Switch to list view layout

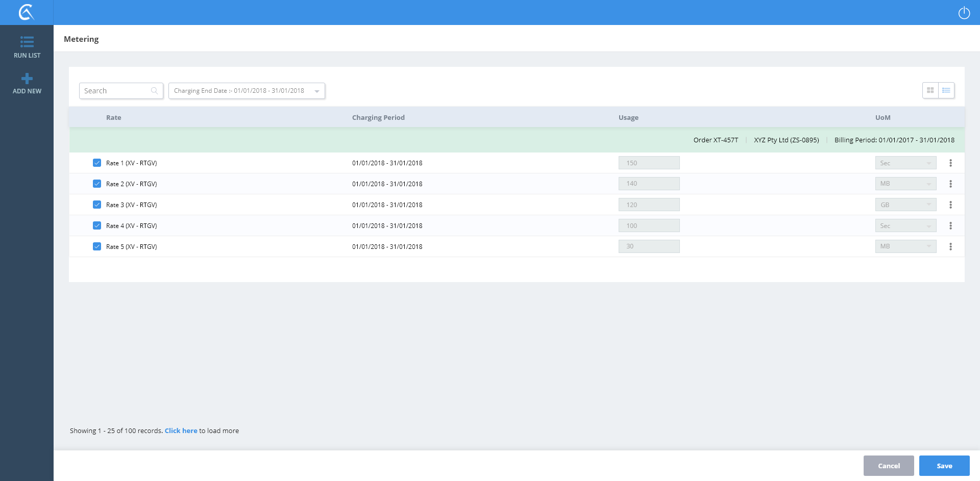click(946, 90)
